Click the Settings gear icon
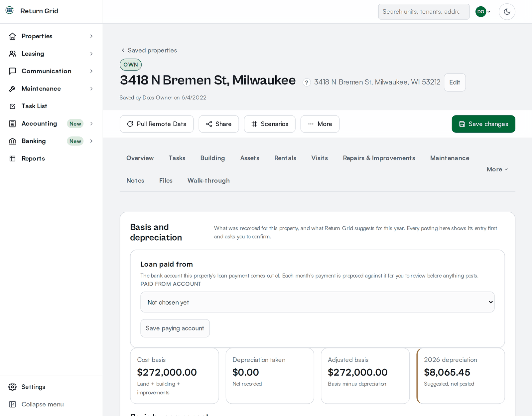Image resolution: width=532 pixels, height=416 pixels. [13, 387]
